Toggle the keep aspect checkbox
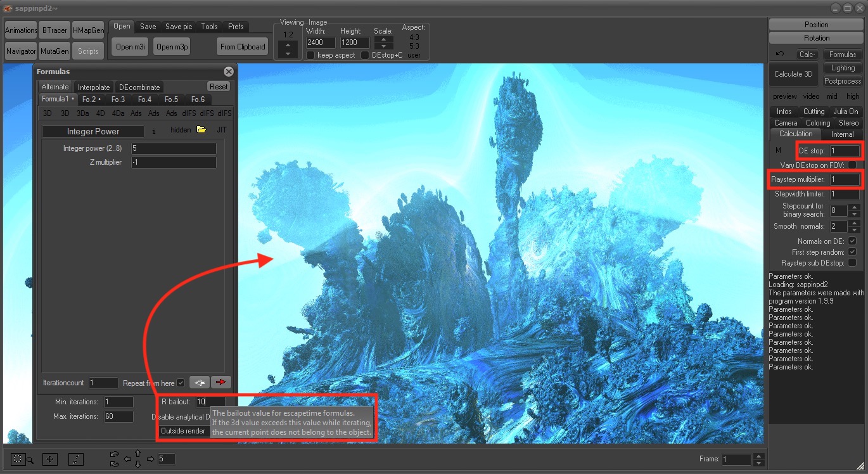This screenshot has width=868, height=474. pyautogui.click(x=310, y=55)
